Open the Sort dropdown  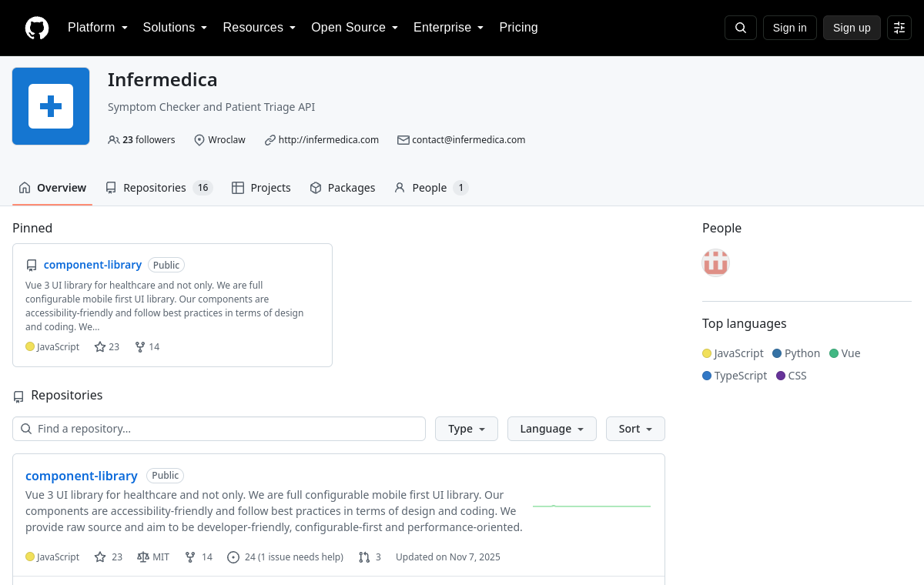pos(635,429)
